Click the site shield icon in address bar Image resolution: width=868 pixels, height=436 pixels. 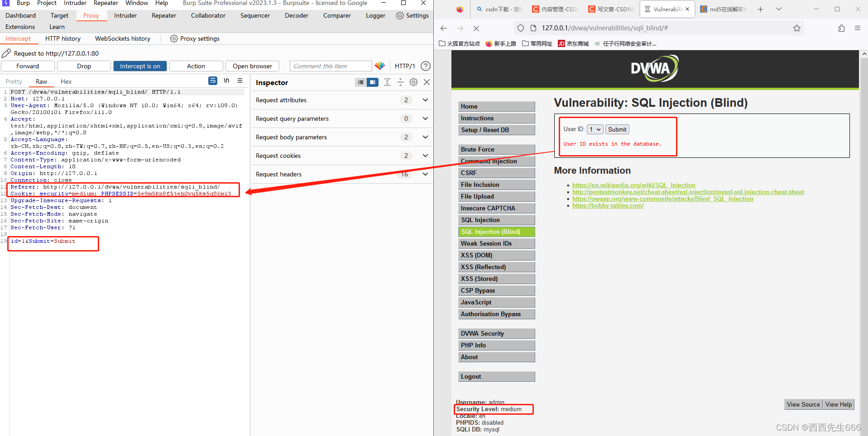pyautogui.click(x=521, y=28)
